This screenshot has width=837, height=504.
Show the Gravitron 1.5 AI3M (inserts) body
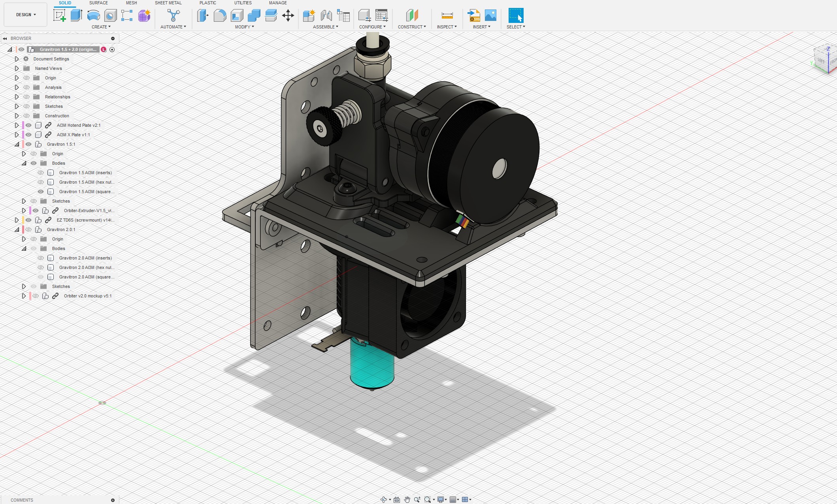tap(41, 173)
